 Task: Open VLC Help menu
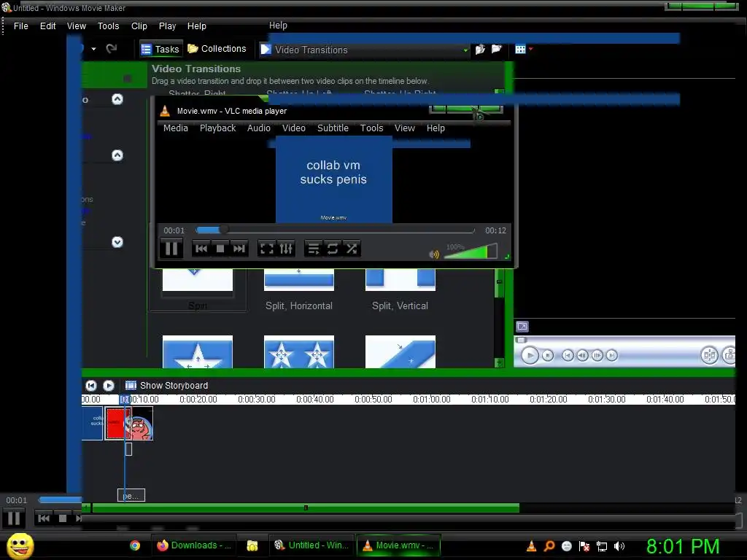[x=436, y=128]
